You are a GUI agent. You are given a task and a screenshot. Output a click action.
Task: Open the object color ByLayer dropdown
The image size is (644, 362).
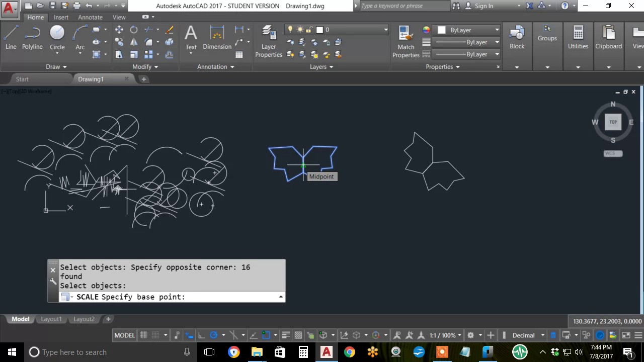pos(468,30)
